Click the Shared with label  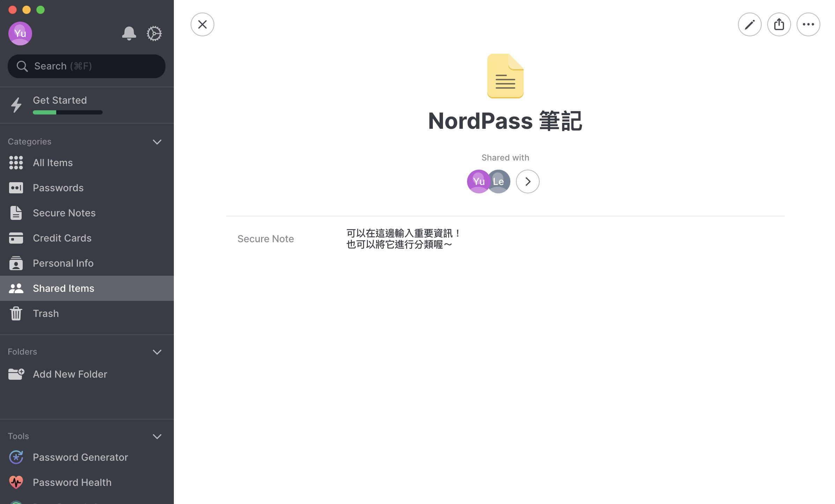[505, 158]
